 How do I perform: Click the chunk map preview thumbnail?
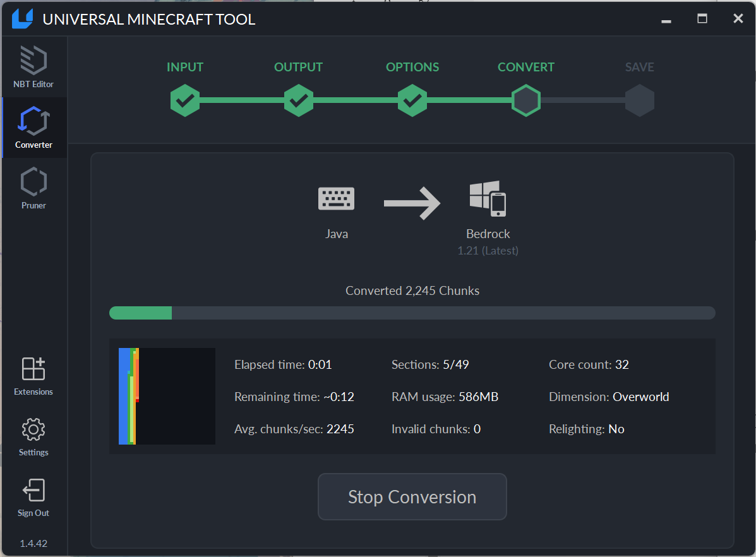click(x=167, y=397)
